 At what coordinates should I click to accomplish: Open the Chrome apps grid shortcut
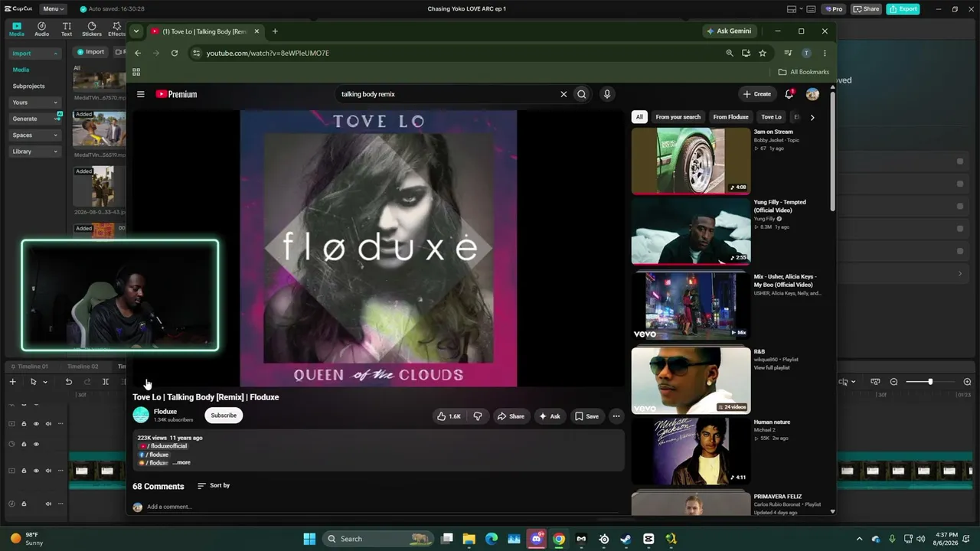(136, 72)
